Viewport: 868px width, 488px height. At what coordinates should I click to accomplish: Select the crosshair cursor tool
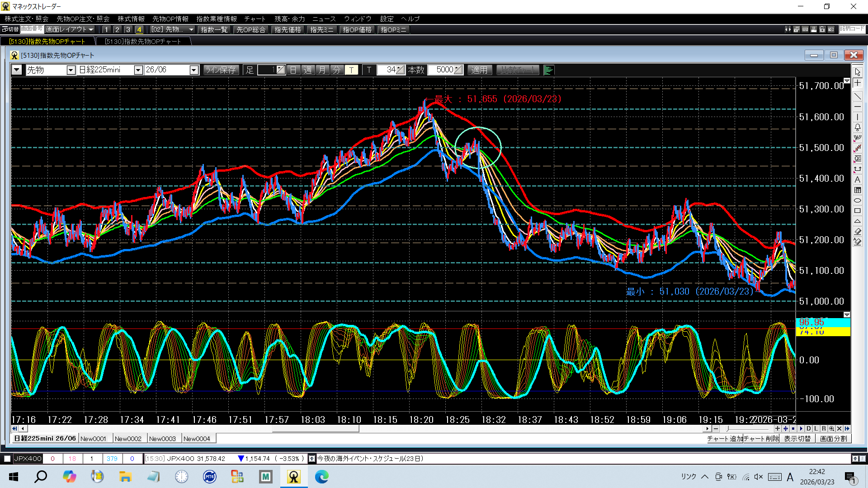pos(857,83)
